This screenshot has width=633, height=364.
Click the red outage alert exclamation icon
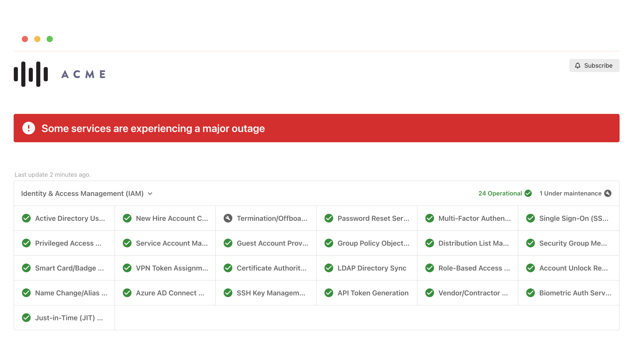tap(29, 128)
